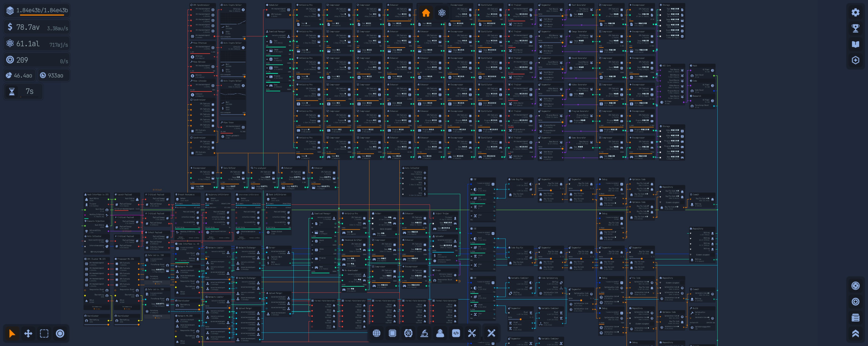Viewport: 868px width, 346px height.
Task: Select the hooded hacker category
Action: 440,333
